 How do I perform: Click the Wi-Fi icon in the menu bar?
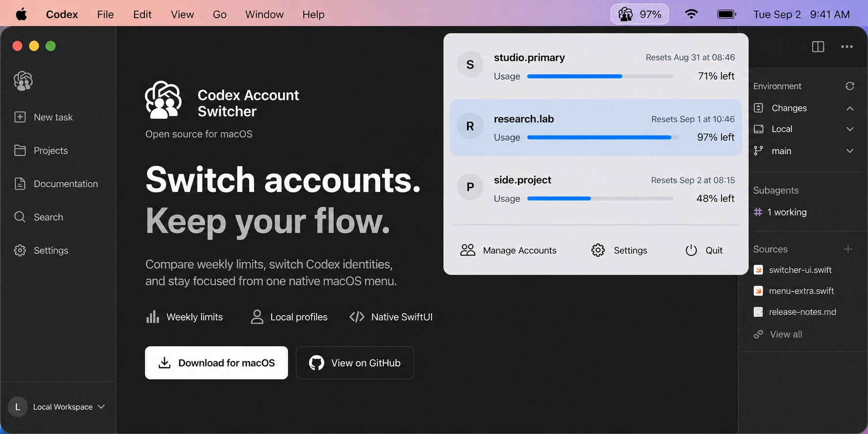pos(691,14)
